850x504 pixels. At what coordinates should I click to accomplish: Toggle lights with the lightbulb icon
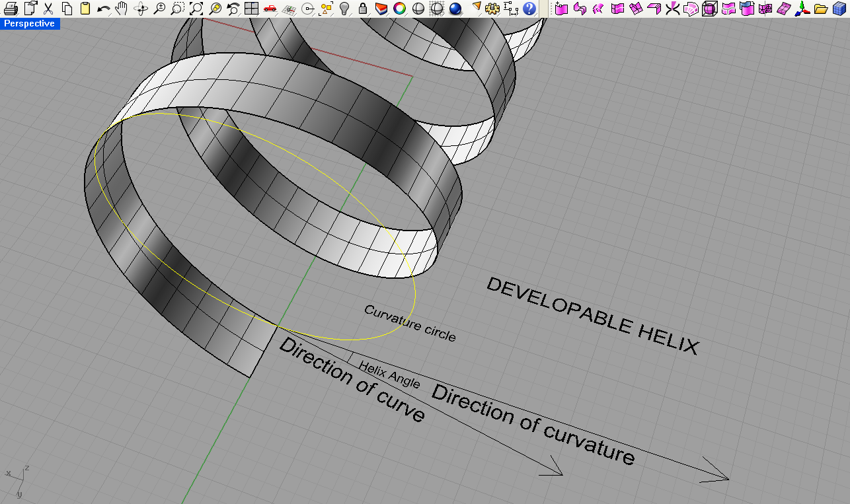pyautogui.click(x=344, y=8)
